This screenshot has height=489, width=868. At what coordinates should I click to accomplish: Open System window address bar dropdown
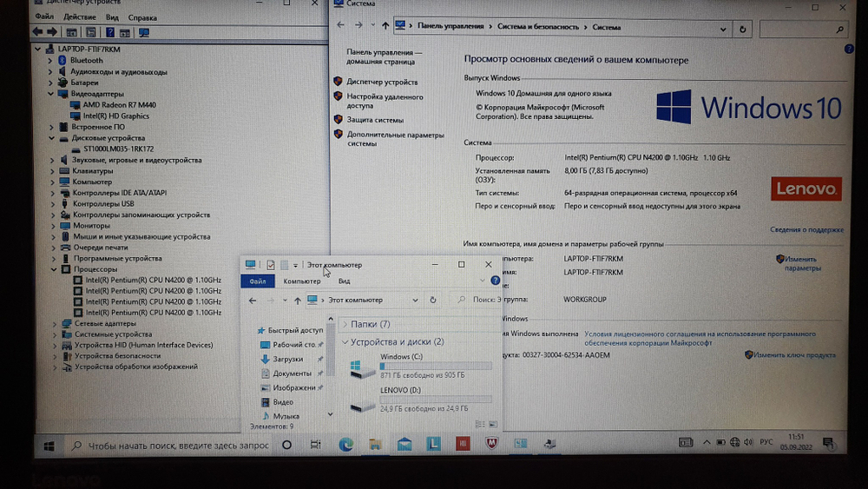click(x=723, y=30)
